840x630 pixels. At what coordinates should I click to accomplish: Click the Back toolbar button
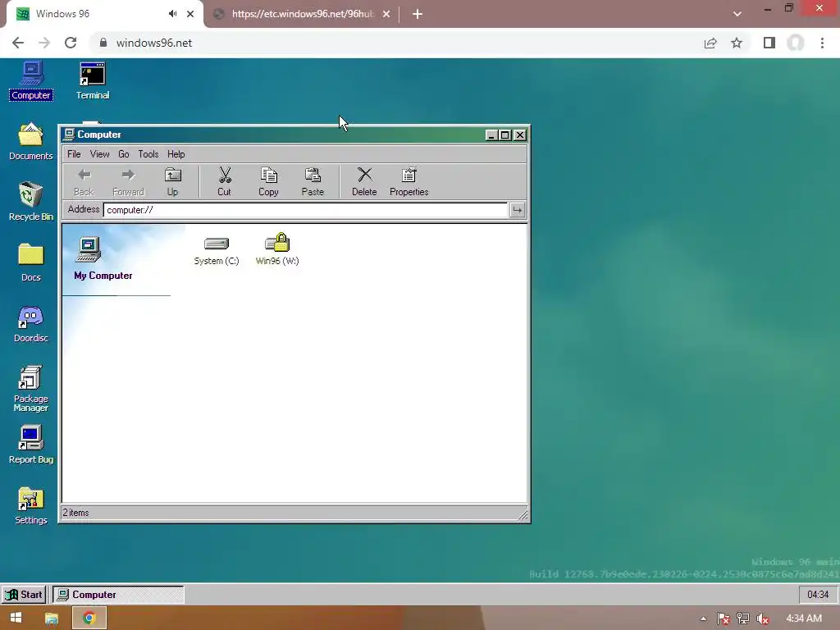tap(84, 182)
